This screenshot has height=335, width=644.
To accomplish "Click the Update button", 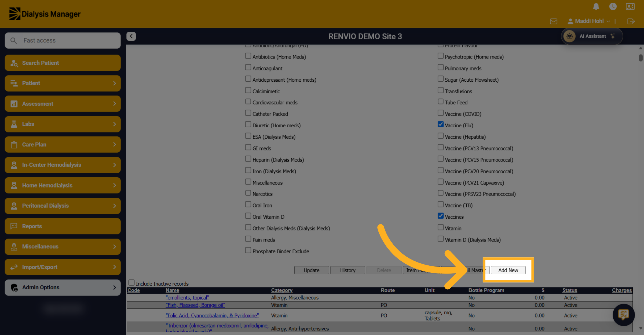I will click(x=311, y=270).
